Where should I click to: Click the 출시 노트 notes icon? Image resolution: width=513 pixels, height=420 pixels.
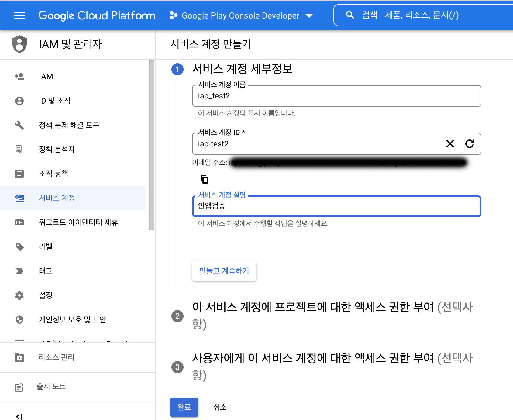19,387
